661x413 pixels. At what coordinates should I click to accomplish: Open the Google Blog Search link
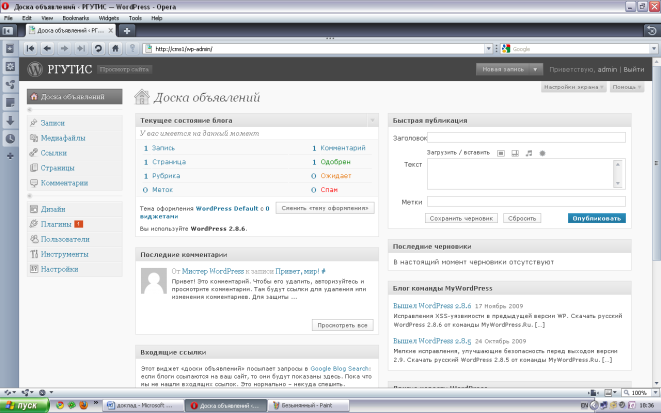click(x=340, y=368)
